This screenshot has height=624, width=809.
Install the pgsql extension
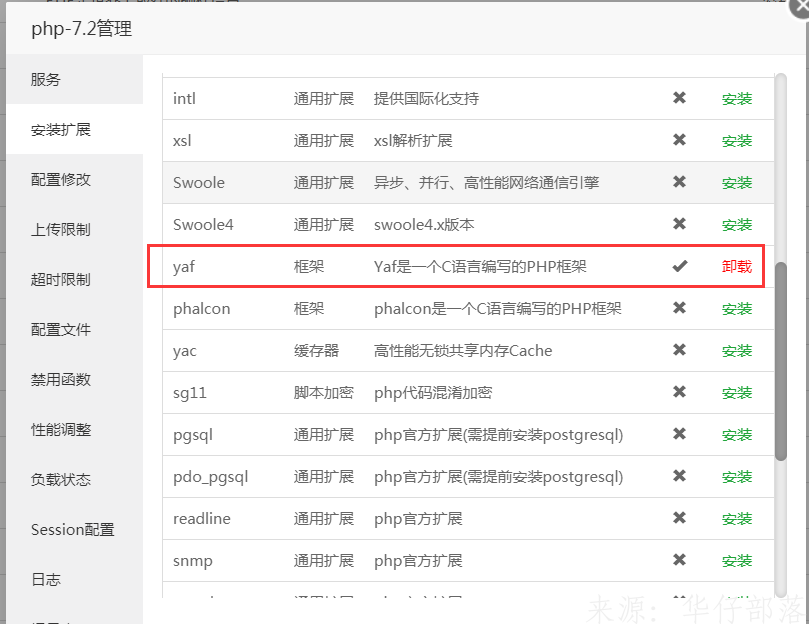pyautogui.click(x=736, y=435)
